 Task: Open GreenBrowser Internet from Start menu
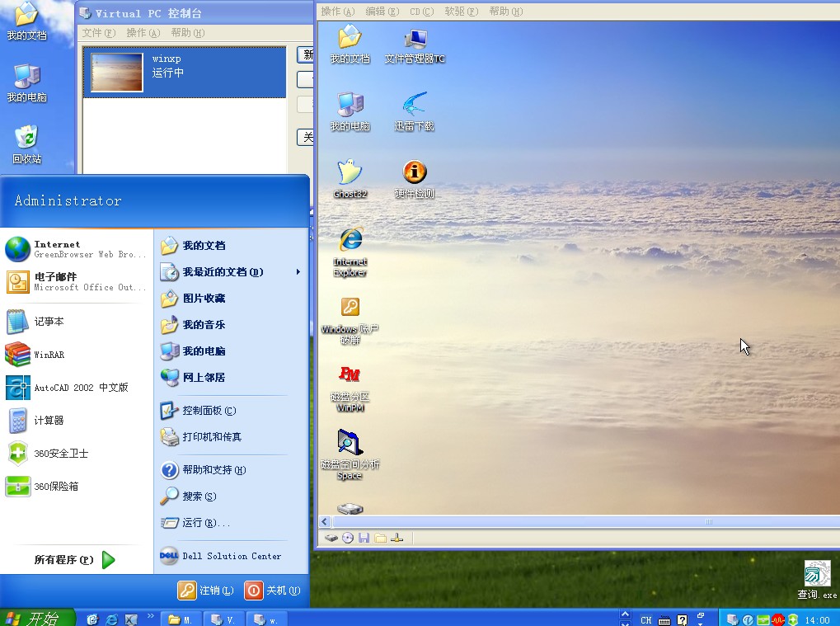click(x=76, y=249)
